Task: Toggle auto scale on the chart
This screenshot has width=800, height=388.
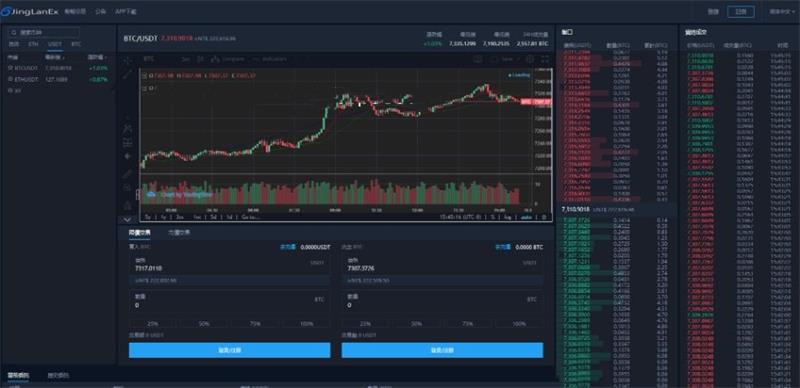Action: pyautogui.click(x=526, y=217)
